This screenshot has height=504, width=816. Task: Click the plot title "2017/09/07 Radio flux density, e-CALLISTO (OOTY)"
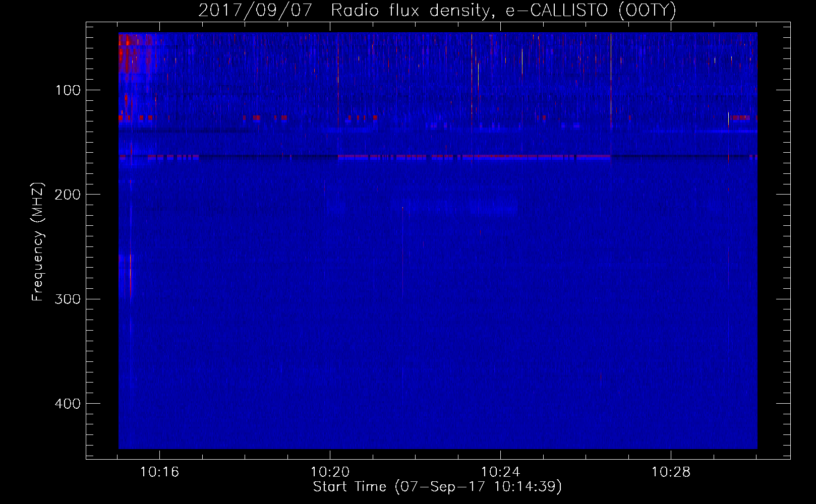click(x=437, y=11)
